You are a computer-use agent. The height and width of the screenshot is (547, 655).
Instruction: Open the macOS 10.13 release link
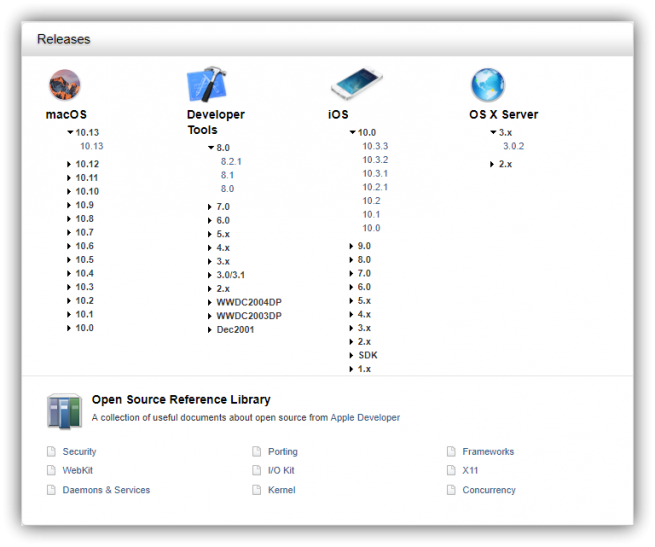coord(91,146)
